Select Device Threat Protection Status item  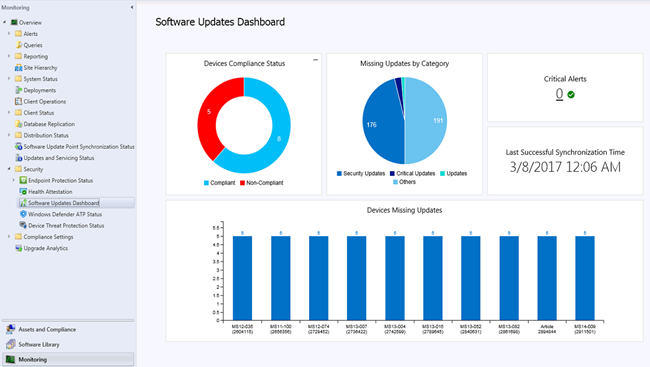coord(66,226)
